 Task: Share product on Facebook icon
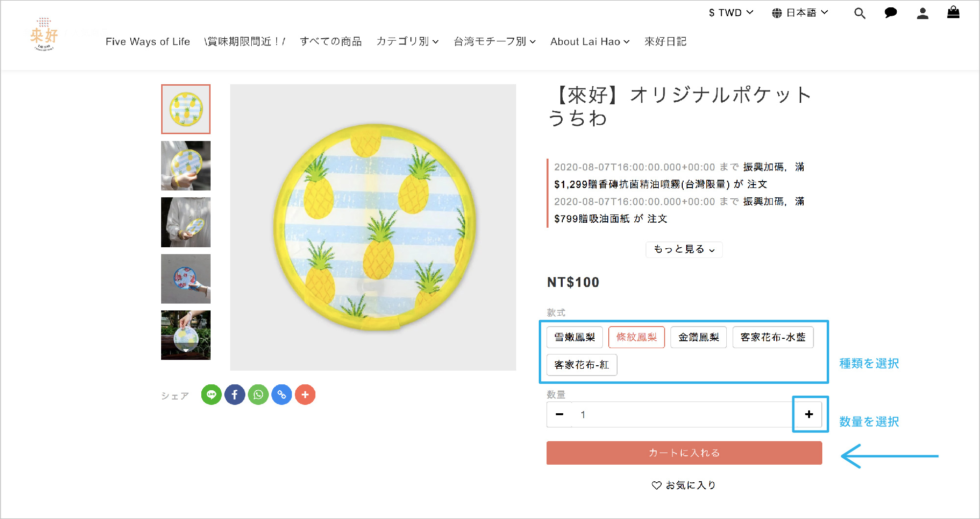(235, 395)
